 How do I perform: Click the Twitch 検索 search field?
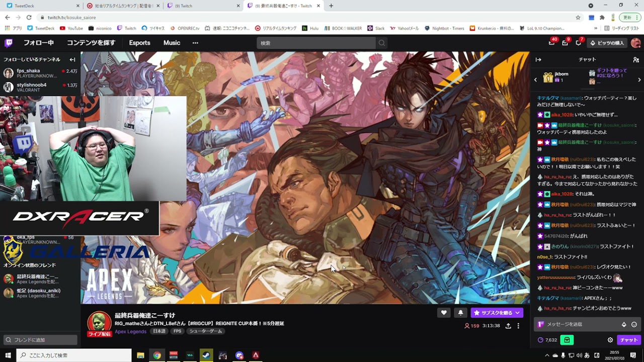(x=316, y=43)
